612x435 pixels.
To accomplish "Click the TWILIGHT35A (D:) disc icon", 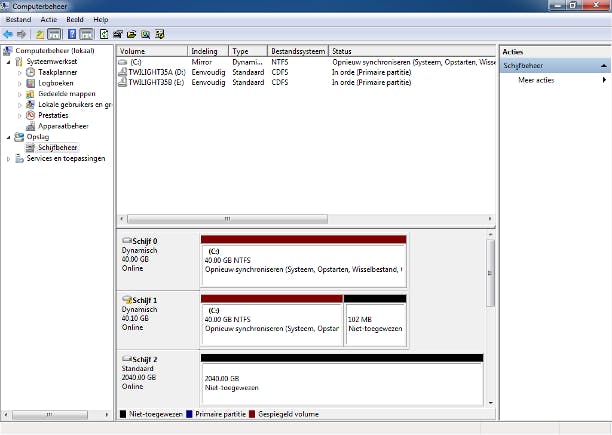I will (x=123, y=72).
